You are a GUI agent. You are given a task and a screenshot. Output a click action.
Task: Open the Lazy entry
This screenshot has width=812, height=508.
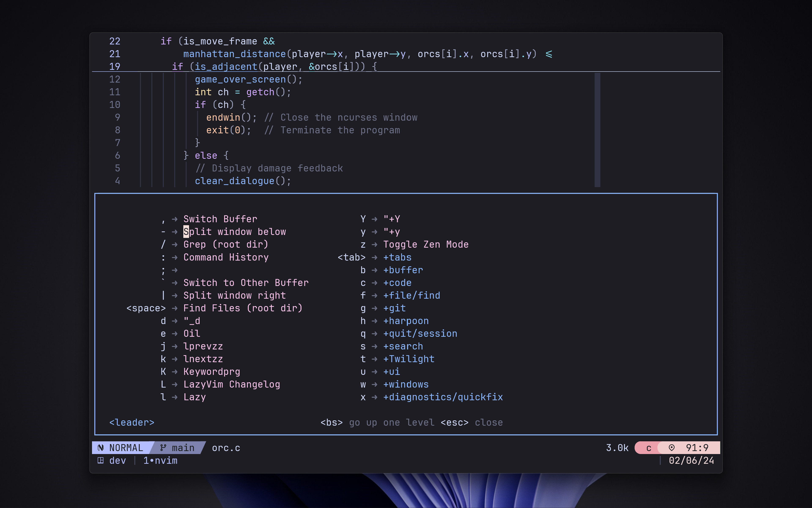(x=195, y=397)
